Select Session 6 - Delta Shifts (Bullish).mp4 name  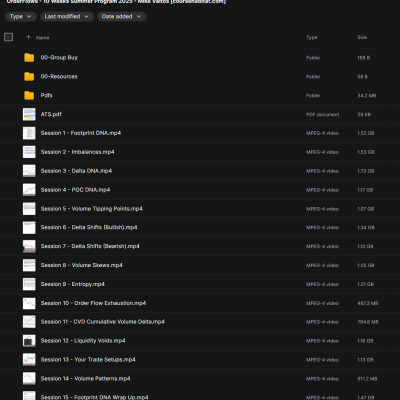click(x=89, y=227)
